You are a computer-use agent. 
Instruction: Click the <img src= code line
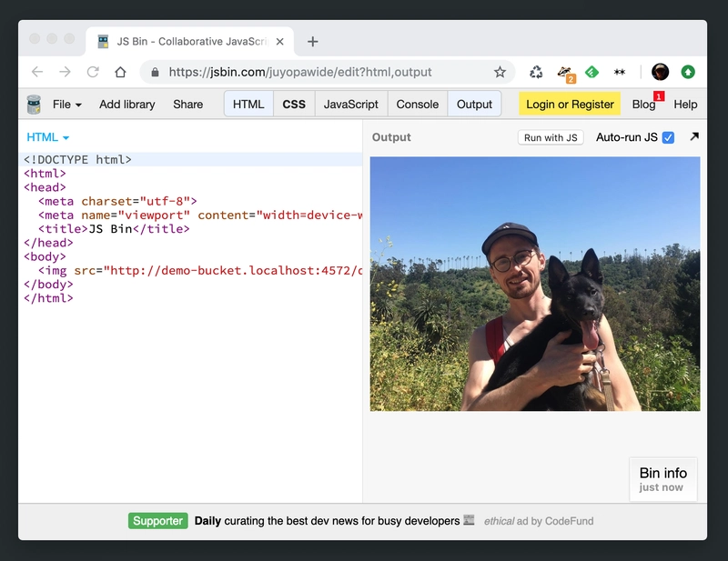click(x=190, y=271)
